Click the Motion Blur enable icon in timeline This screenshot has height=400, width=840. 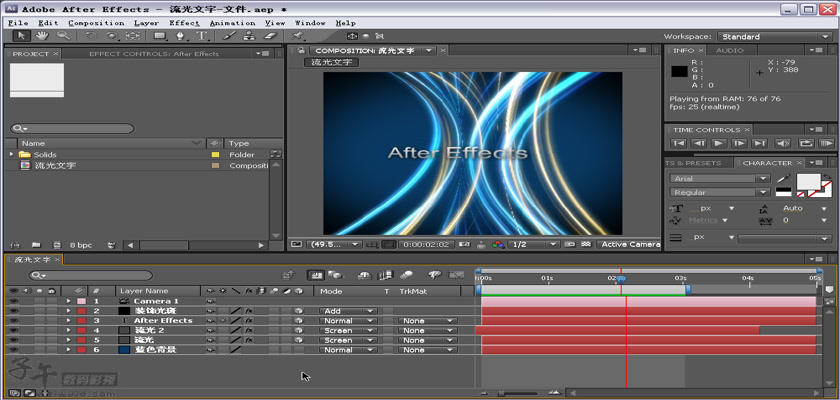coord(407,275)
